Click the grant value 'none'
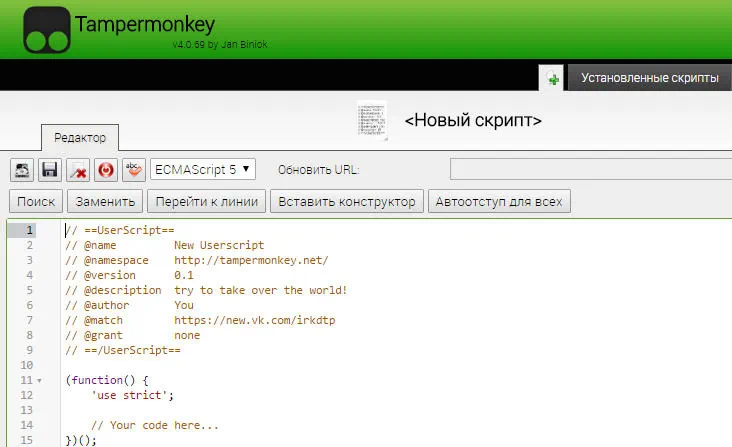This screenshot has width=732, height=447. pyautogui.click(x=187, y=335)
